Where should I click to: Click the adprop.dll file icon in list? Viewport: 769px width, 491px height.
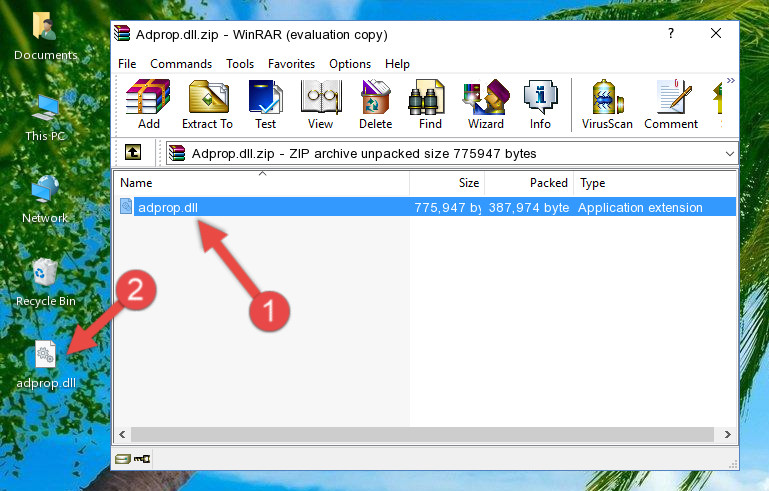click(x=126, y=207)
